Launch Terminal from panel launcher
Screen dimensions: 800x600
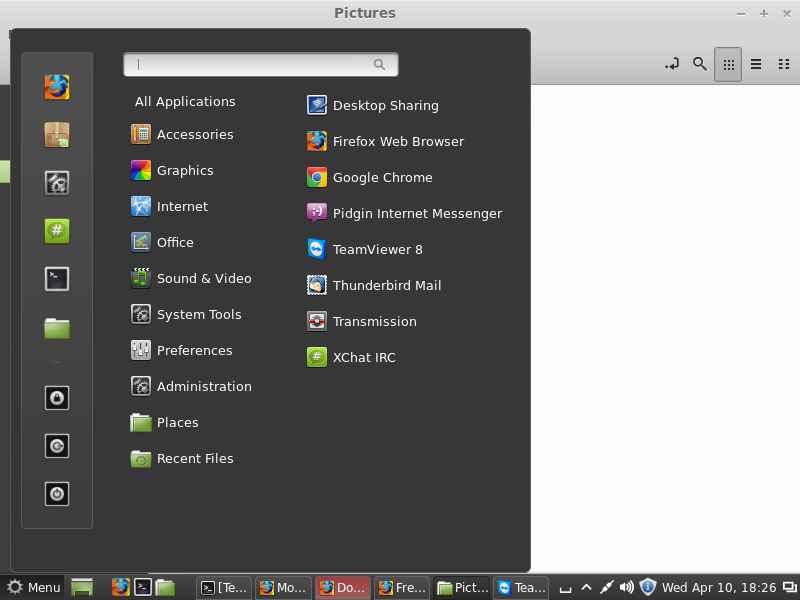[143, 588]
